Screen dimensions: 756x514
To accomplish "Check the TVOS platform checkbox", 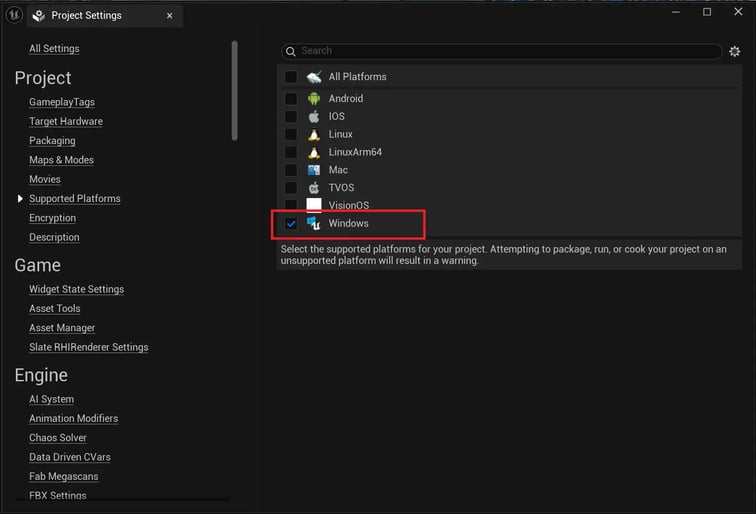I will tap(291, 188).
